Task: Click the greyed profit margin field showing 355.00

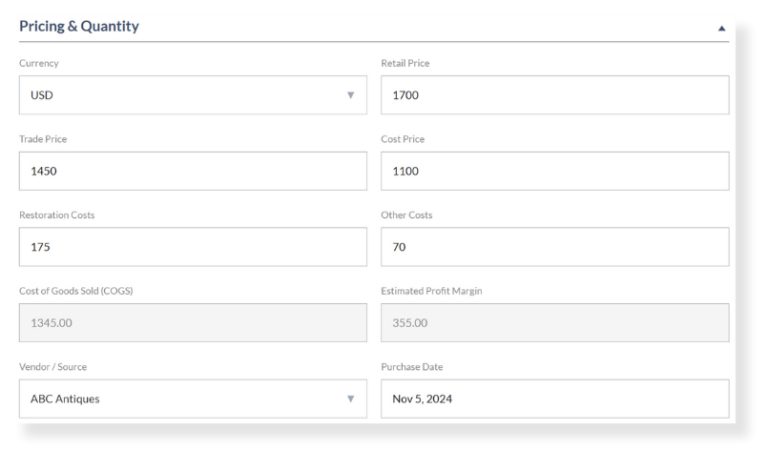Action: [554, 323]
